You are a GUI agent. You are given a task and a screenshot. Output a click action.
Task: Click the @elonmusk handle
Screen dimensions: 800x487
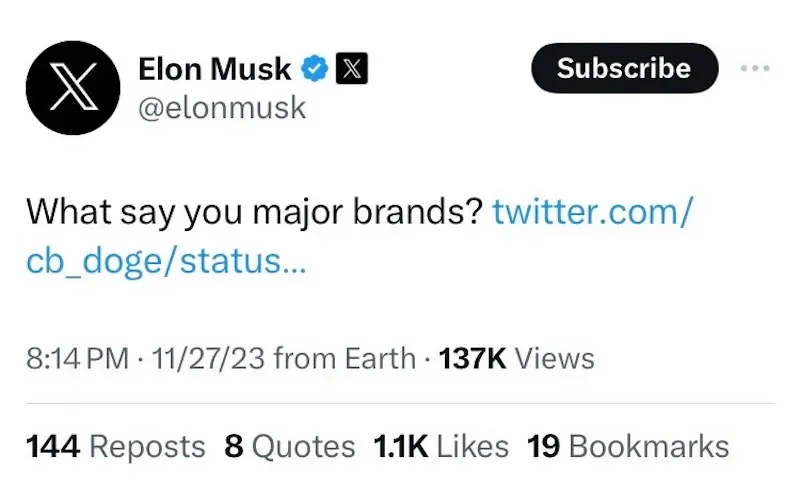click(x=220, y=107)
